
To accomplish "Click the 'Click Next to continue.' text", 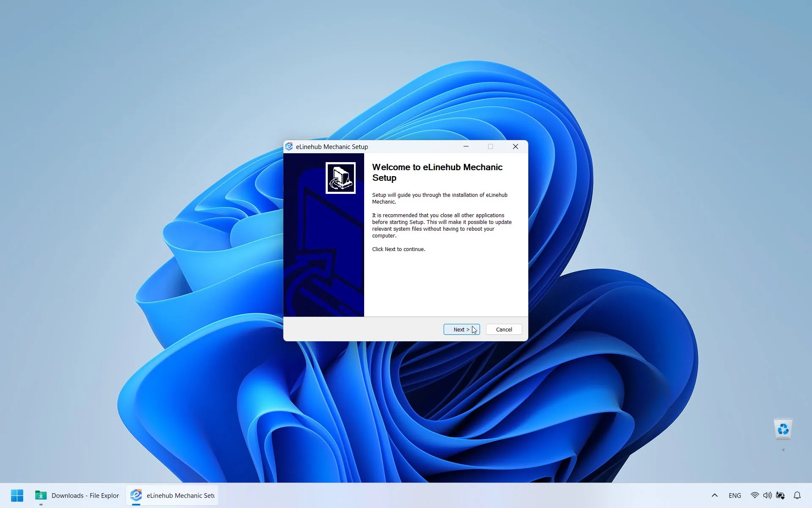I will 398,249.
